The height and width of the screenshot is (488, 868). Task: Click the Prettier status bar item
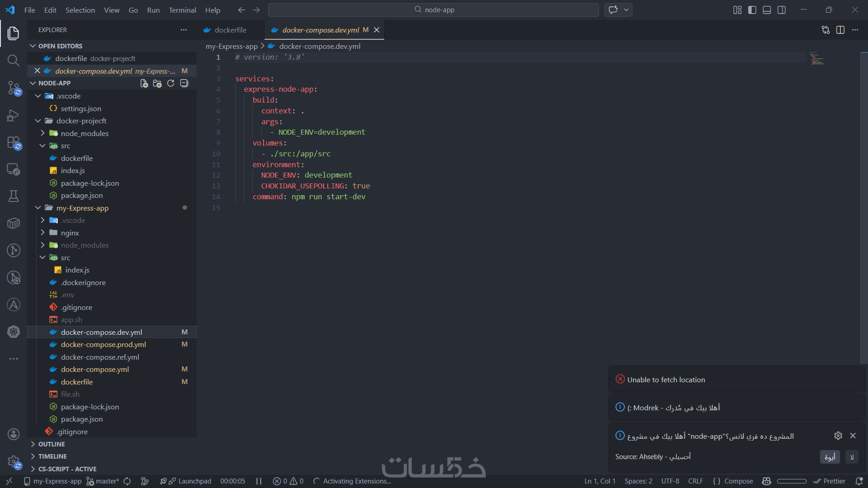click(830, 481)
